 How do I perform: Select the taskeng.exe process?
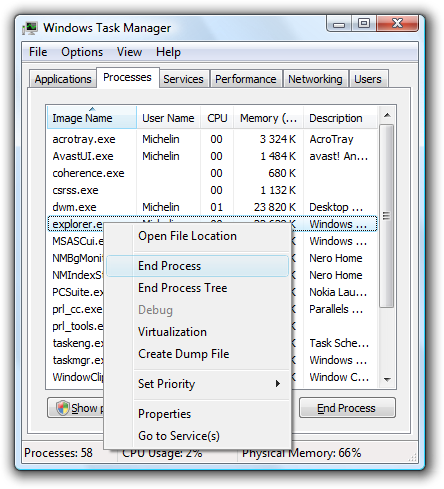[x=78, y=343]
